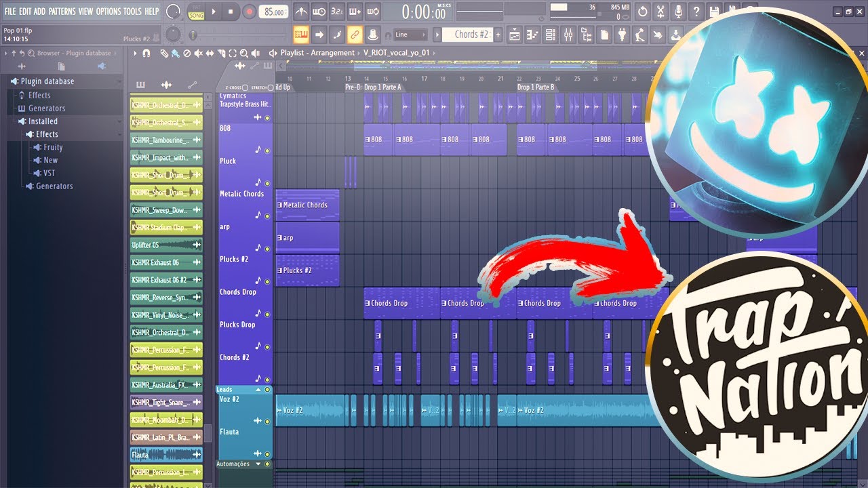The height and width of the screenshot is (488, 868).
Task: Toggle the typing keyboard to piano button
Action: 301,35
